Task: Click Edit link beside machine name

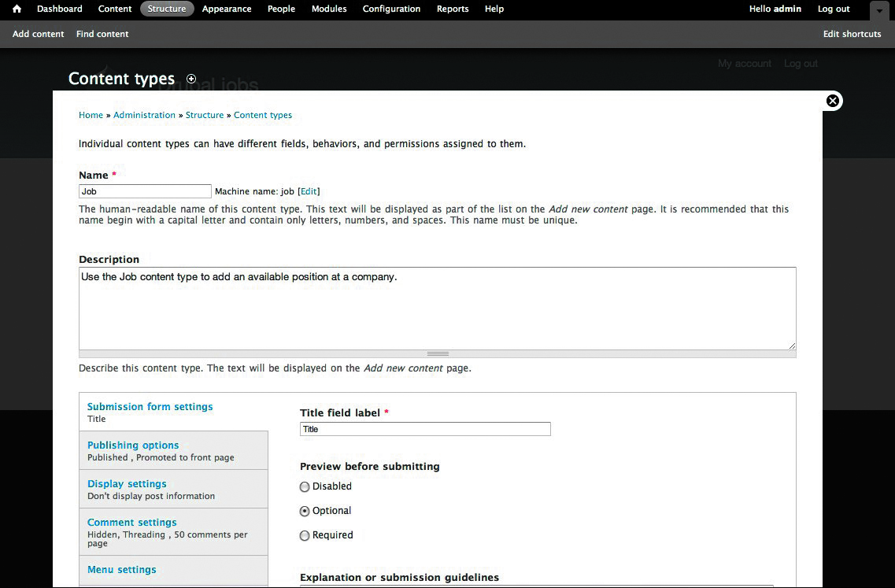Action: coord(309,192)
